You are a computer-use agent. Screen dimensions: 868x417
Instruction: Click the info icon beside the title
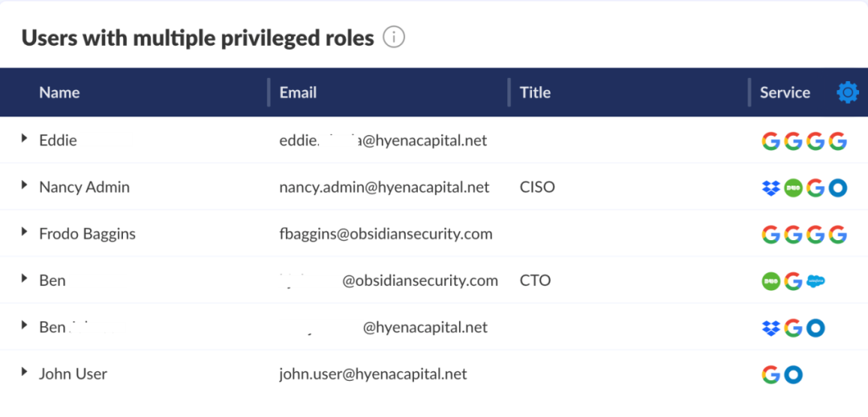394,37
